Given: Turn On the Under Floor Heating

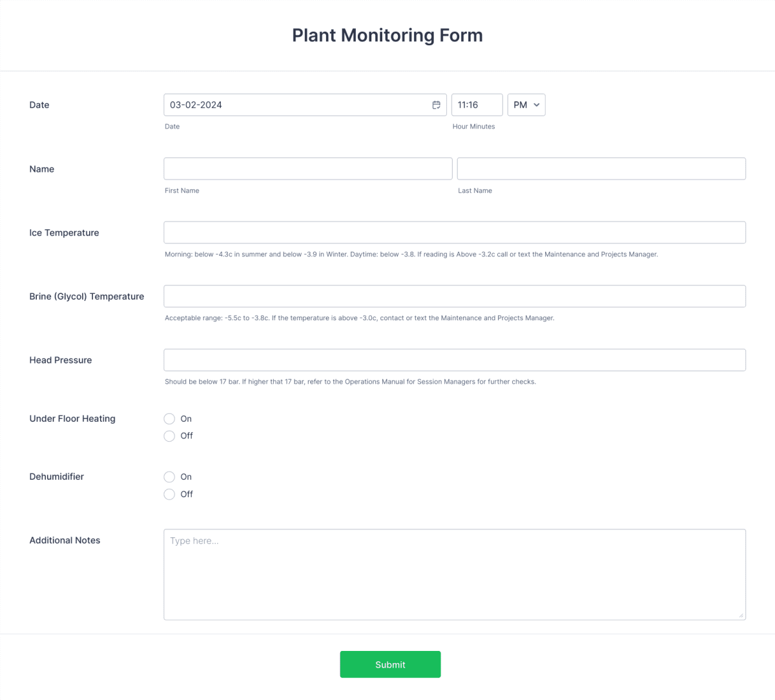Looking at the screenshot, I should click(169, 418).
